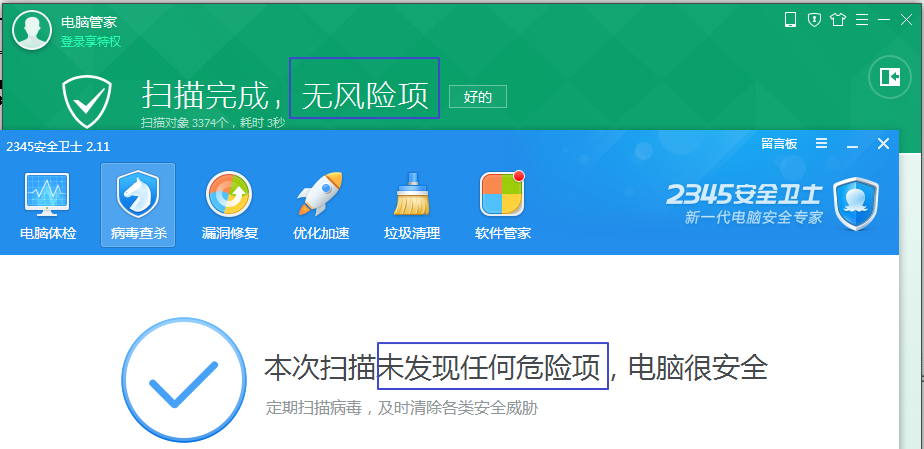
Task: Click the round panel collapse icon in 电脑管家
Action: tap(890, 77)
